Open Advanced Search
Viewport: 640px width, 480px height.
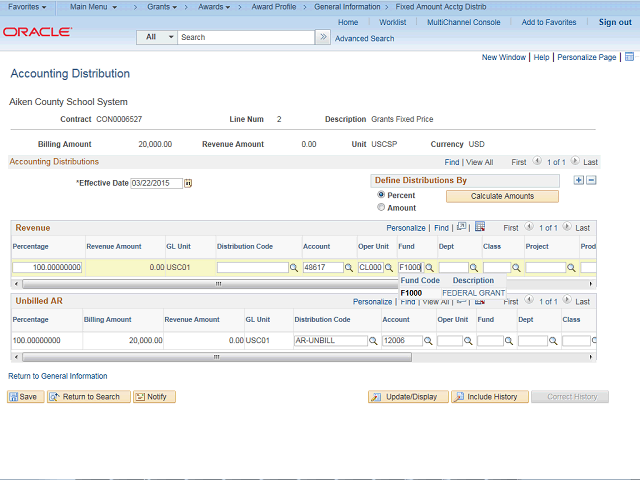[364, 38]
